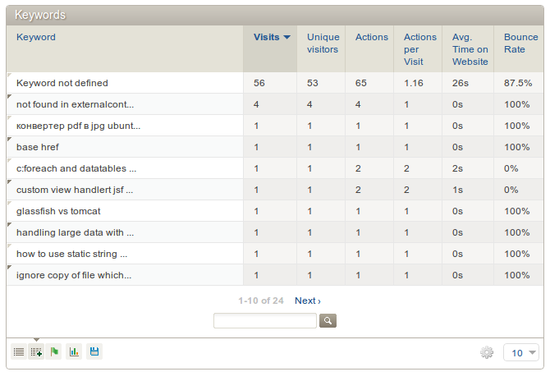The height and width of the screenshot is (381, 550).
Task: Click the blue save/export icon
Action: (x=94, y=352)
